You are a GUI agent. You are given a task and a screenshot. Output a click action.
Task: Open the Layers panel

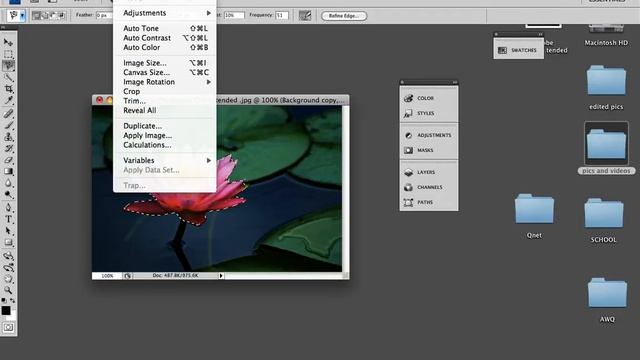coord(429,172)
